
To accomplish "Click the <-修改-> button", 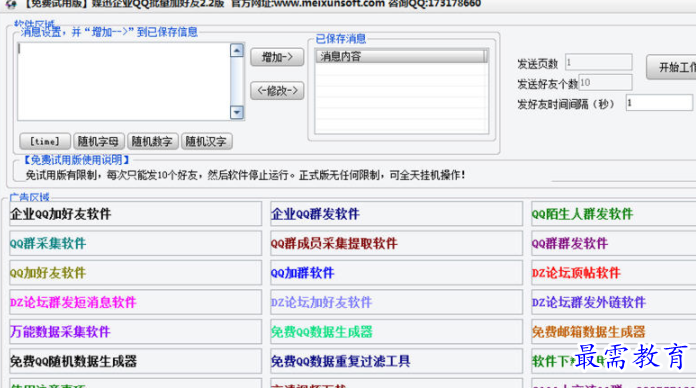I will coord(277,91).
